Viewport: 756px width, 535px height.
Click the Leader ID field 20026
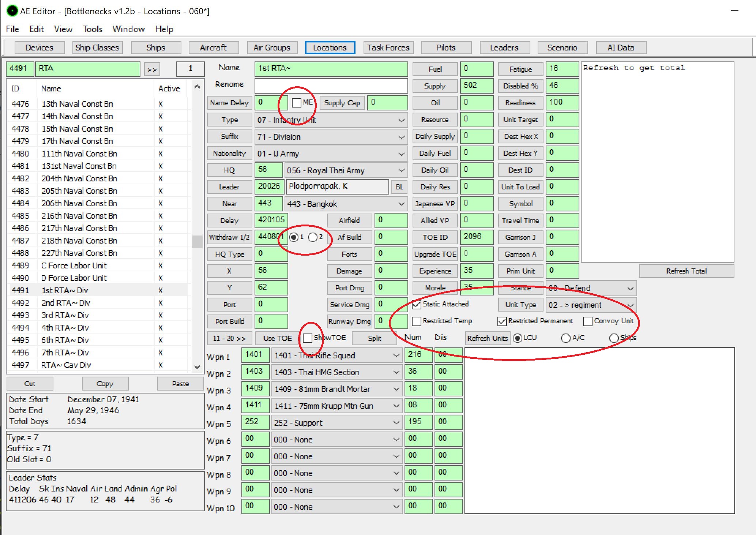click(269, 187)
